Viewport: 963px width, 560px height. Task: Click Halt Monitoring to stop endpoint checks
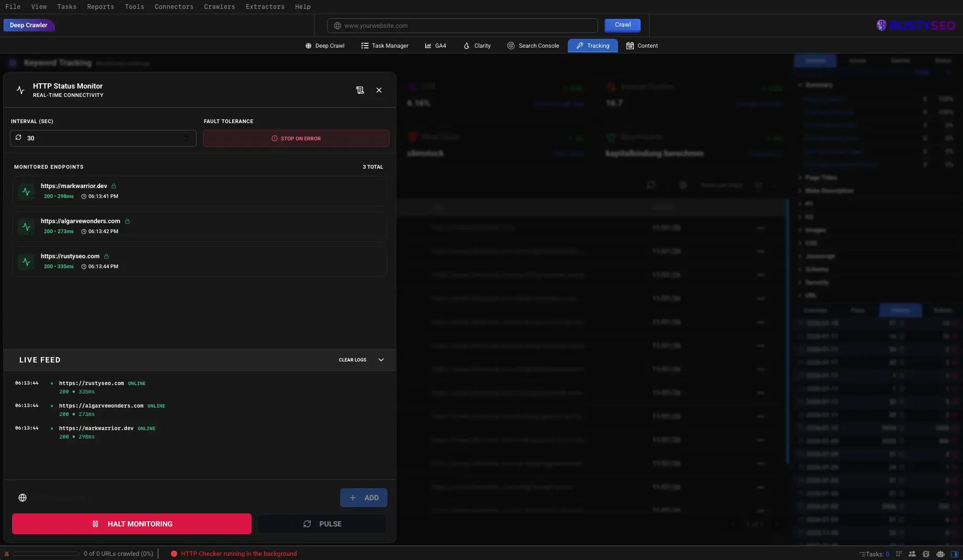coord(131,524)
